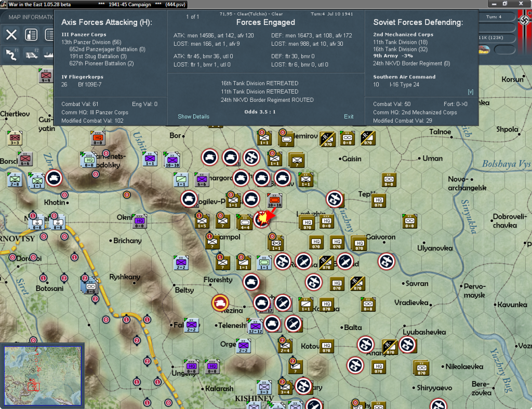The width and height of the screenshot is (532, 409).
Task: Select the purple 1=1 unit counter
Action: point(150,159)
